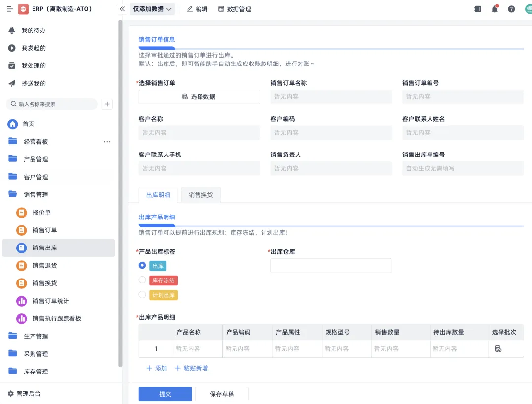Open the 管理后台 gear icon
532x404 pixels.
(11, 394)
